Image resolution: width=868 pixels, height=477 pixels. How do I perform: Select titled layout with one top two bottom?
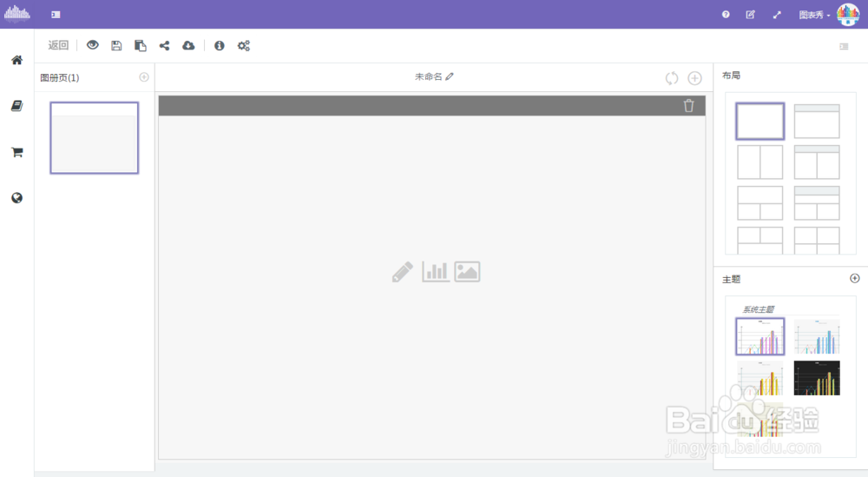click(x=817, y=203)
